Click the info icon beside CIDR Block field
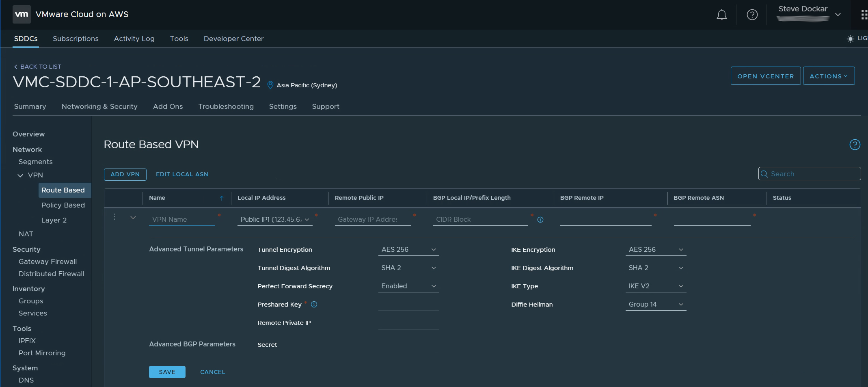 click(x=540, y=220)
